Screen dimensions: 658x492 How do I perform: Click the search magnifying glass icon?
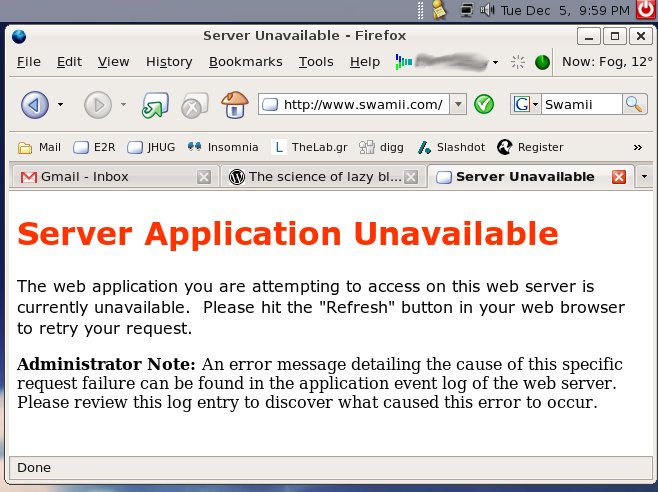[634, 104]
